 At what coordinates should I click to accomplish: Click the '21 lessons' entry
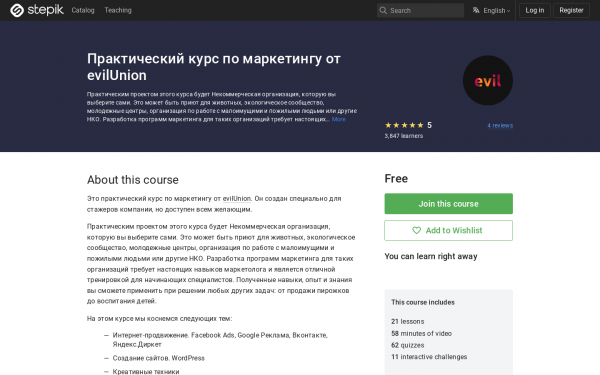point(408,321)
